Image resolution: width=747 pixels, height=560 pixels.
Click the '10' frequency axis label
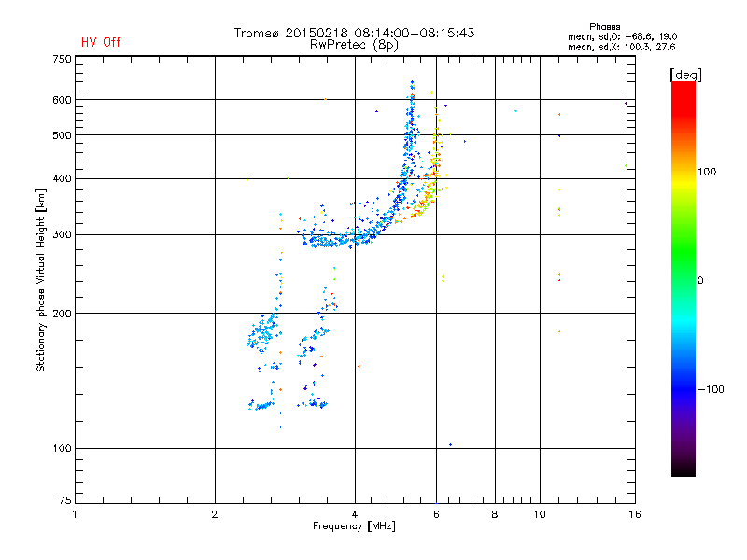pyautogui.click(x=540, y=514)
